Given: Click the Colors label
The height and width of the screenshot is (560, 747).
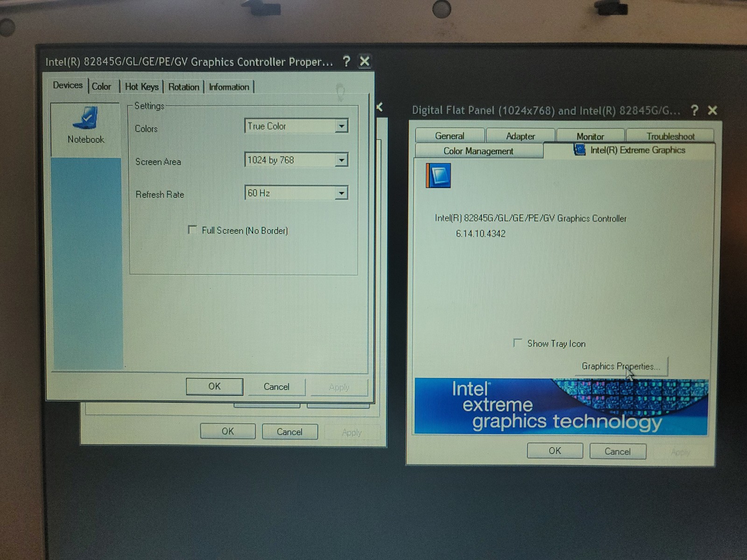Looking at the screenshot, I should click(146, 128).
